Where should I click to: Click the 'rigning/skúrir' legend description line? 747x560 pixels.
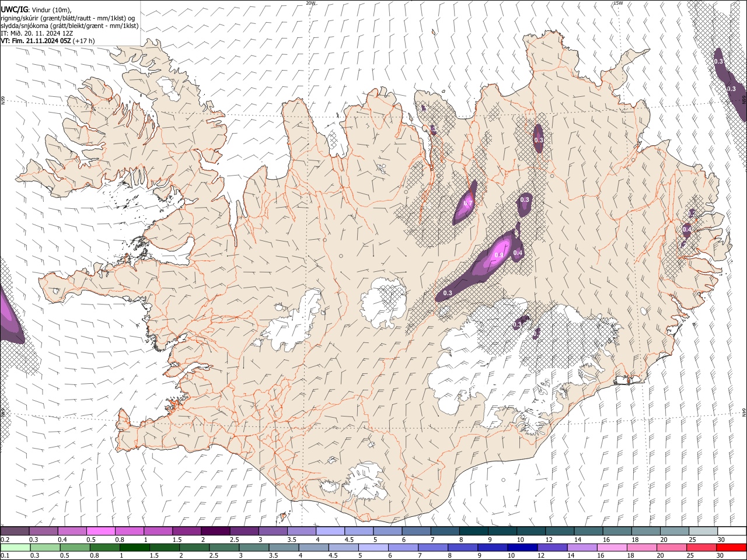(x=69, y=18)
